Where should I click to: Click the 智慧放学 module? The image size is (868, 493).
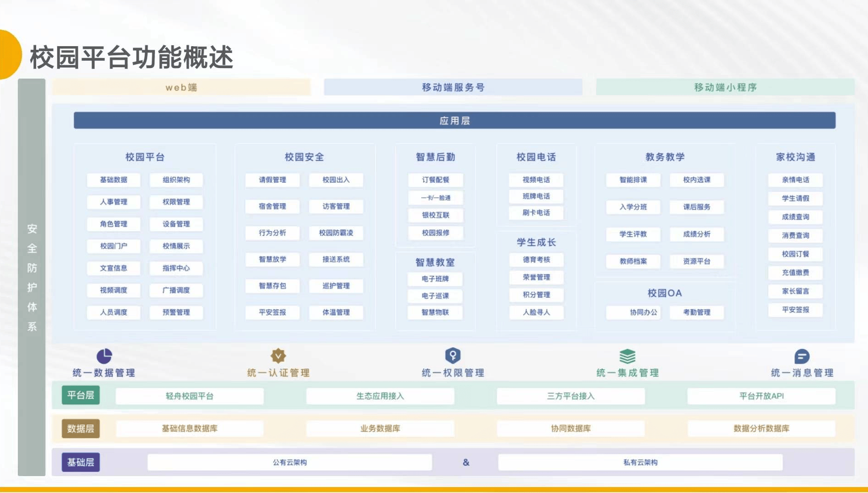272,260
